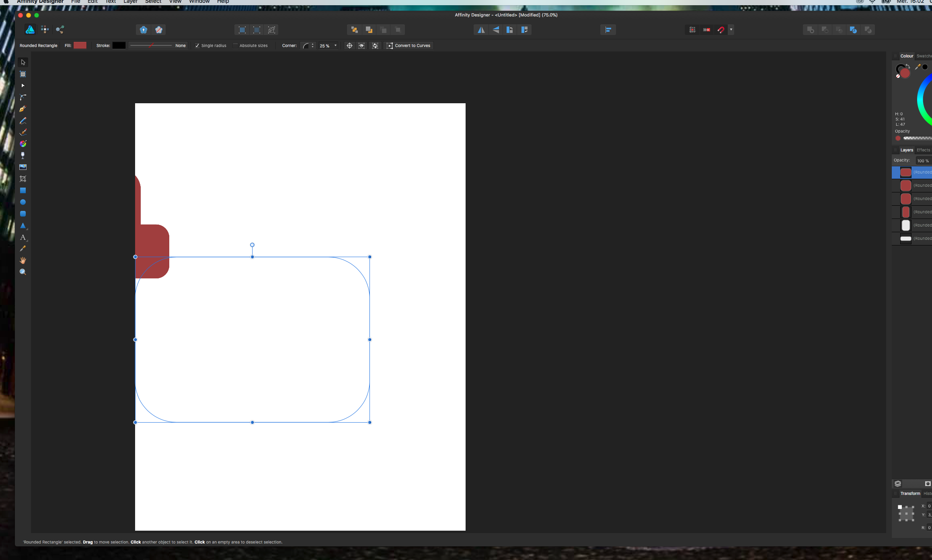The image size is (932, 560).
Task: Click the Layers Opacity 100 % field
Action: [924, 161]
